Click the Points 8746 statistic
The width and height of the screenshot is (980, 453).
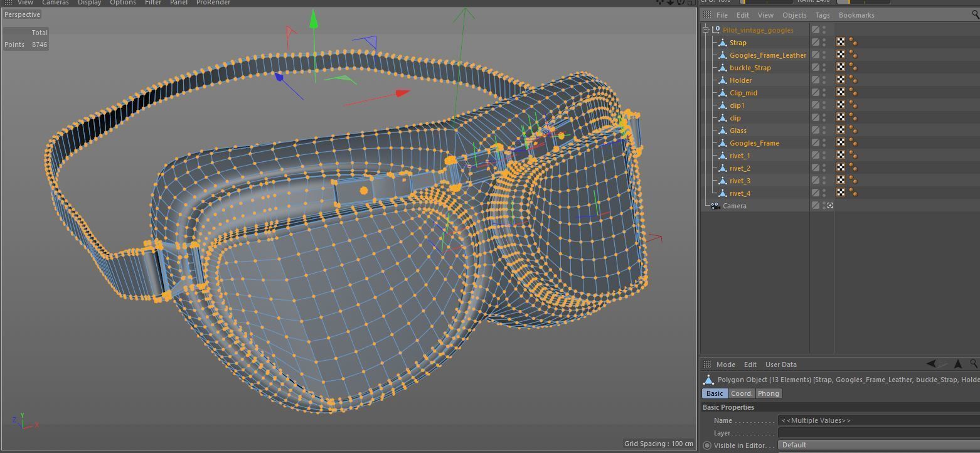tap(26, 45)
